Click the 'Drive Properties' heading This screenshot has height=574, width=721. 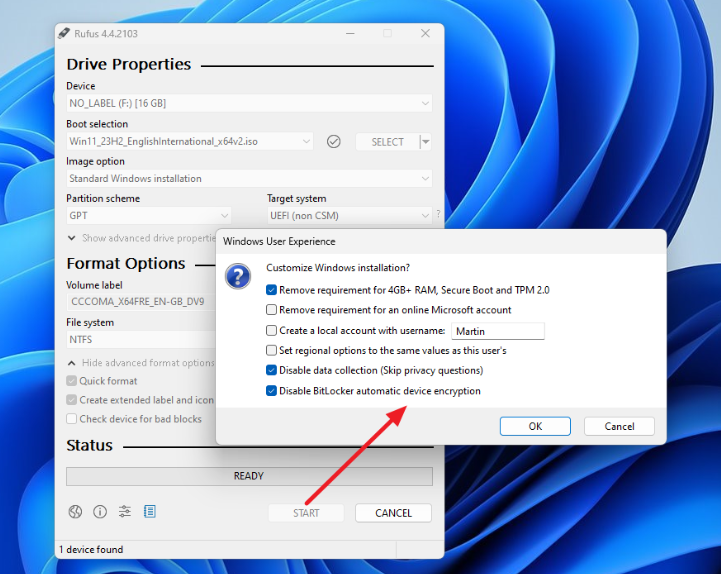coord(129,64)
